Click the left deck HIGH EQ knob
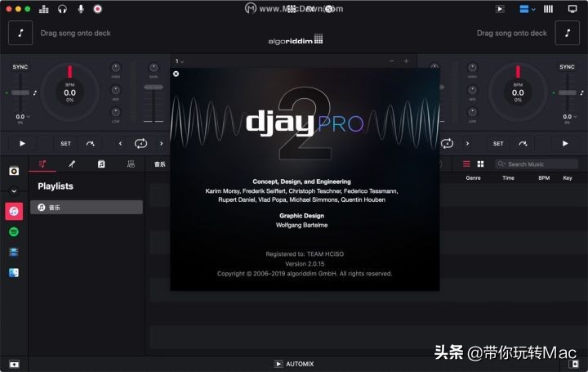 click(115, 68)
